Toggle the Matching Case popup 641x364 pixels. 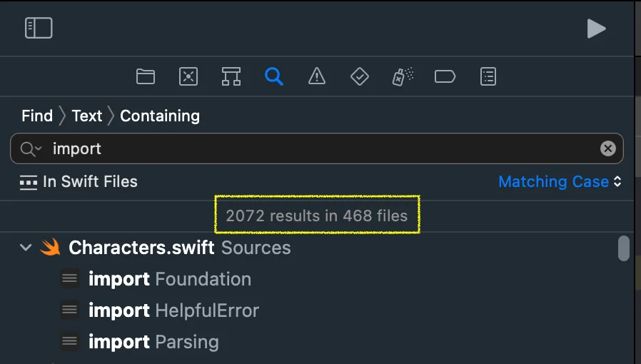(x=560, y=182)
